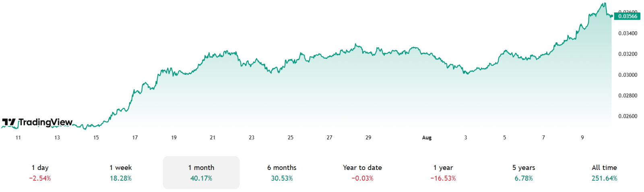
Task: Click the Aug date label on axis
Action: click(427, 138)
